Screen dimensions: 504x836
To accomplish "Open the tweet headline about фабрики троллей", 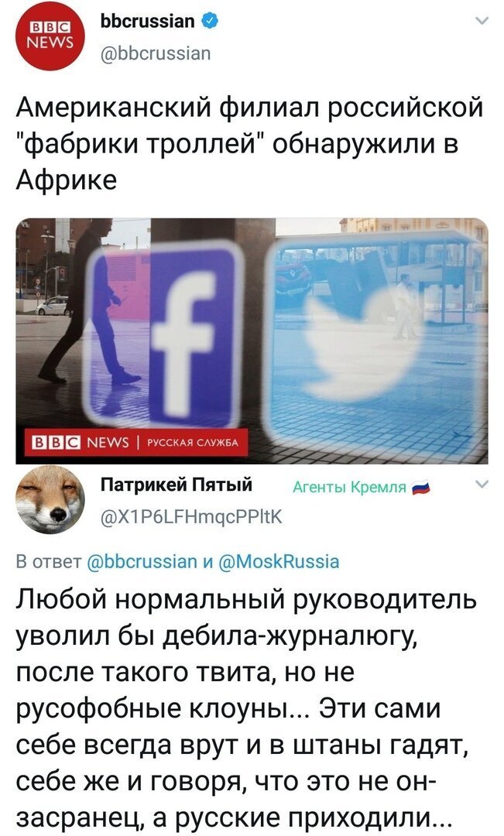I will [x=249, y=143].
